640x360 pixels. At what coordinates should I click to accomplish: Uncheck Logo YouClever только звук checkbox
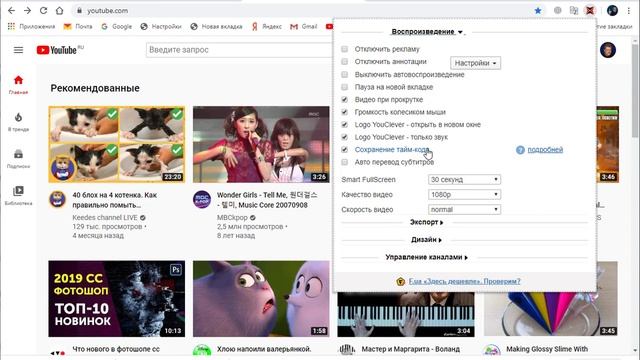pyautogui.click(x=344, y=137)
